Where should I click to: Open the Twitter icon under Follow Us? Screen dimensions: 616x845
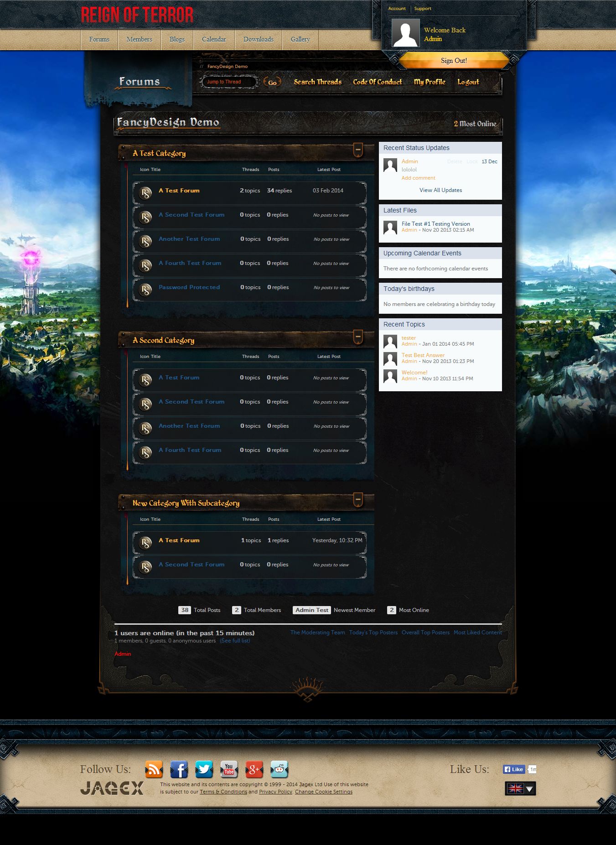[204, 769]
